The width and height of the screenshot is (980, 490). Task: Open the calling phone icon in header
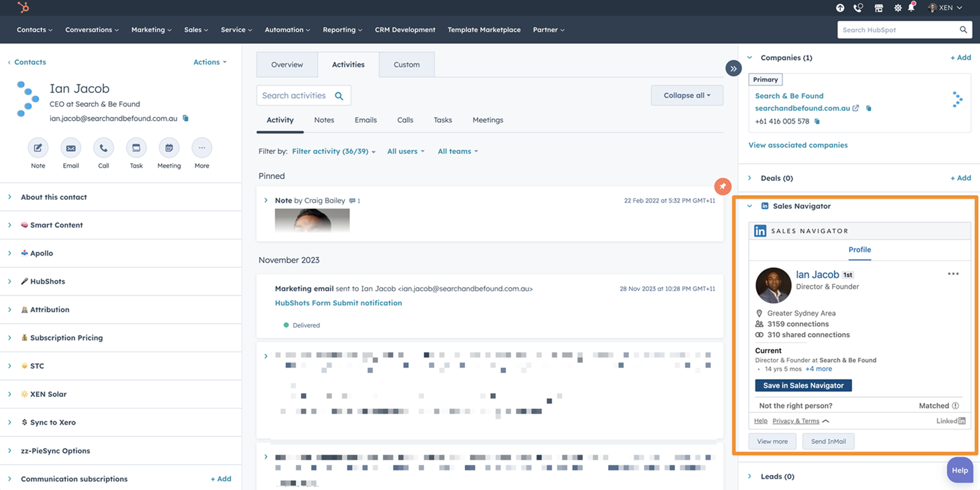pyautogui.click(x=858, y=8)
